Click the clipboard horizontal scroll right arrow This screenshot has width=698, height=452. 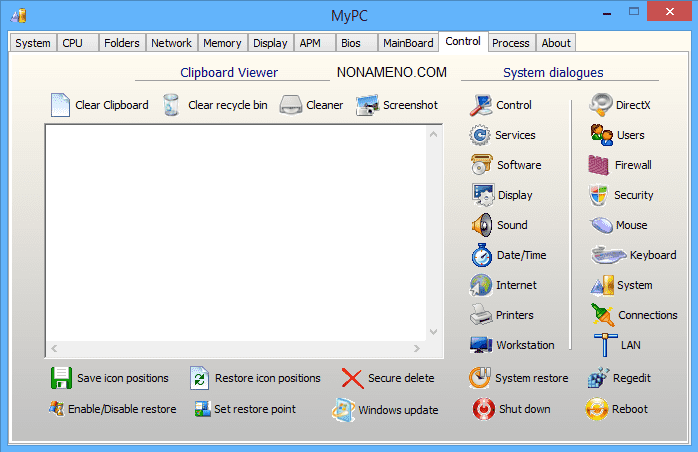418,349
